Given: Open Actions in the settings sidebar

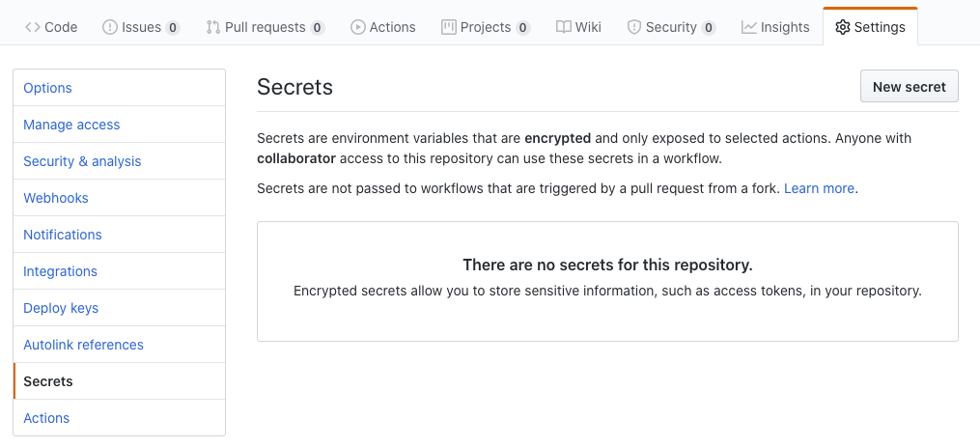Looking at the screenshot, I should pos(46,418).
